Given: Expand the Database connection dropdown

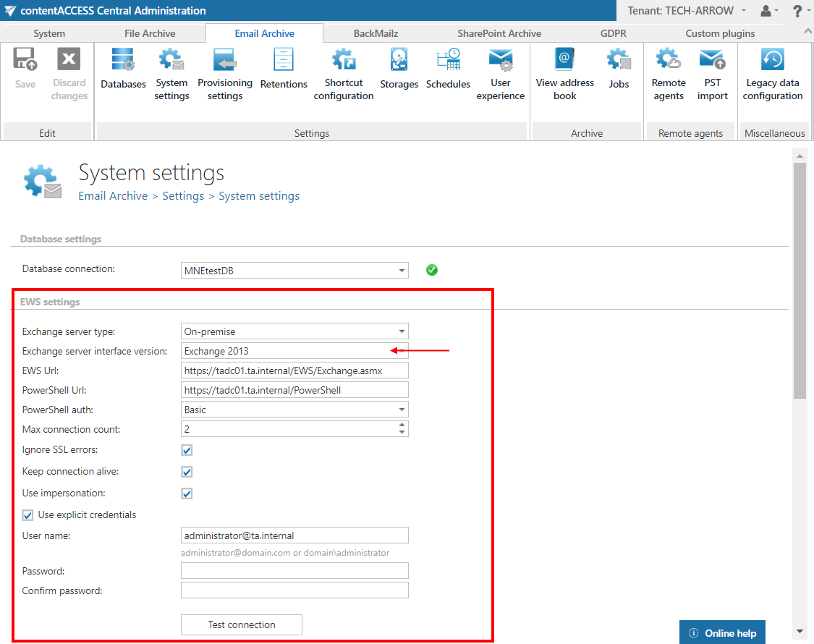Looking at the screenshot, I should [402, 271].
